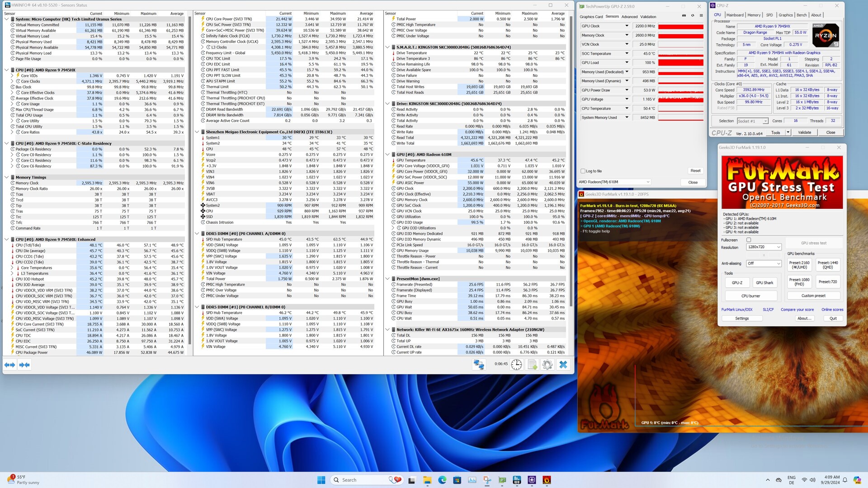Image resolution: width=868 pixels, height=488 pixels.
Task: Enable the Log to file checkbox
Action: coord(583,171)
